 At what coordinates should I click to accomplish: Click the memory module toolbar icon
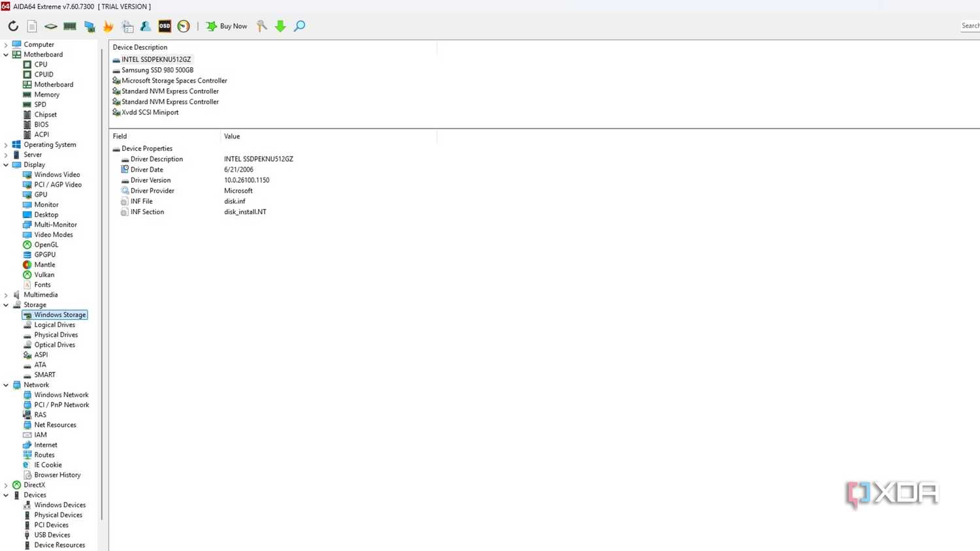click(70, 26)
